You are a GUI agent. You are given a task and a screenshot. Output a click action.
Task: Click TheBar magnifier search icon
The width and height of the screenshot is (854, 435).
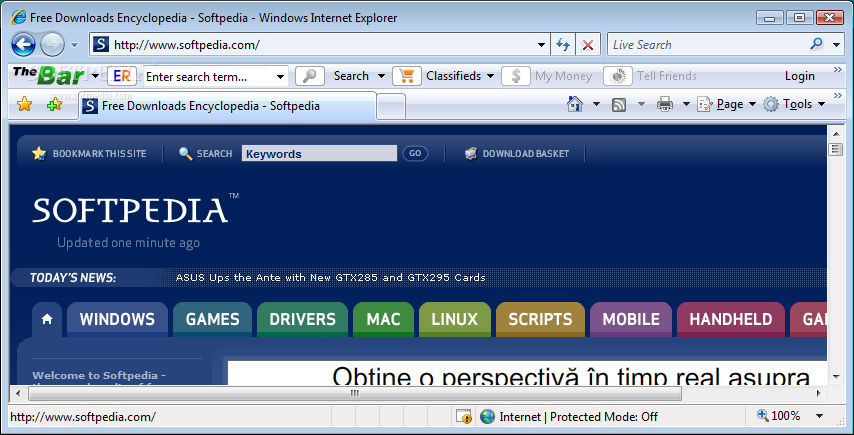tap(310, 76)
